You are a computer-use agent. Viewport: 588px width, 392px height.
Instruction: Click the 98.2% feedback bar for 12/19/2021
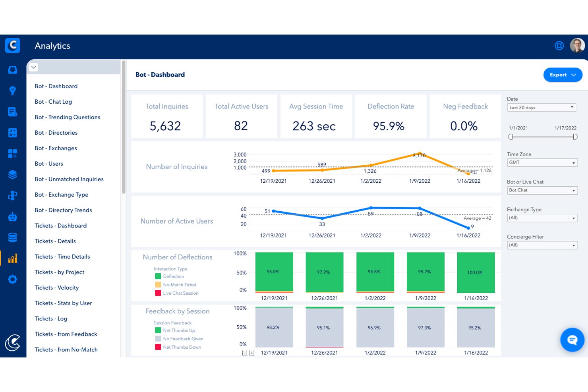(x=274, y=327)
